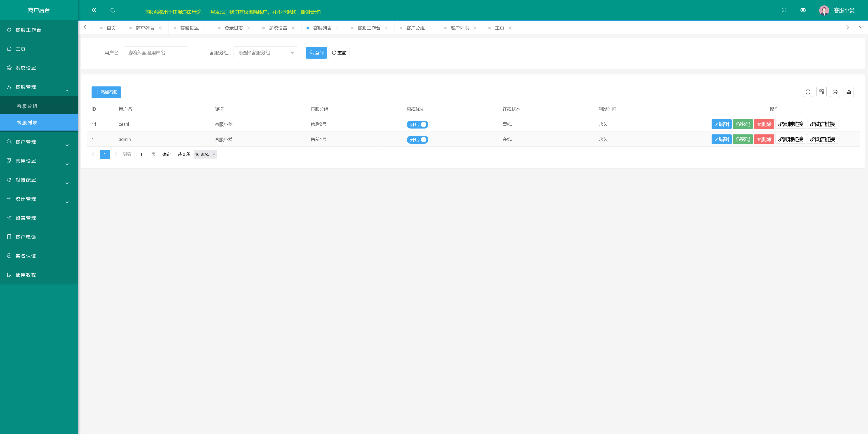Viewport: 868px width, 434px height.
Task: Click the layers theme icon in header
Action: pyautogui.click(x=803, y=10)
